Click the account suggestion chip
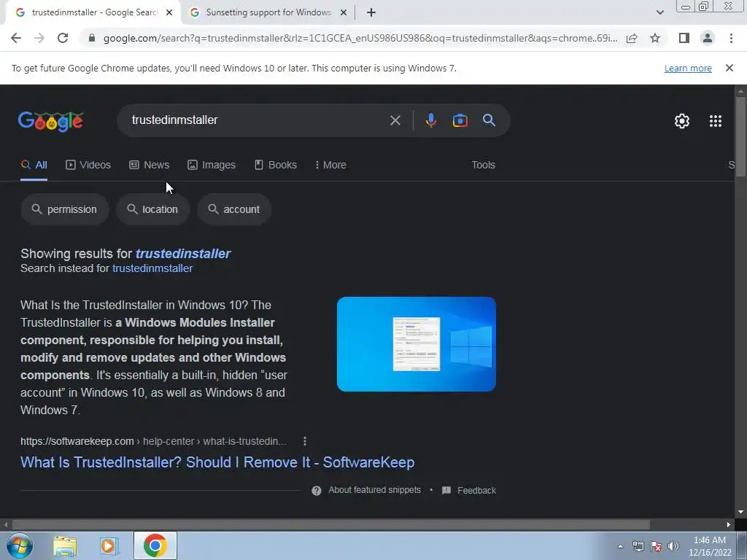Viewport: 747px width, 560px height. click(234, 209)
